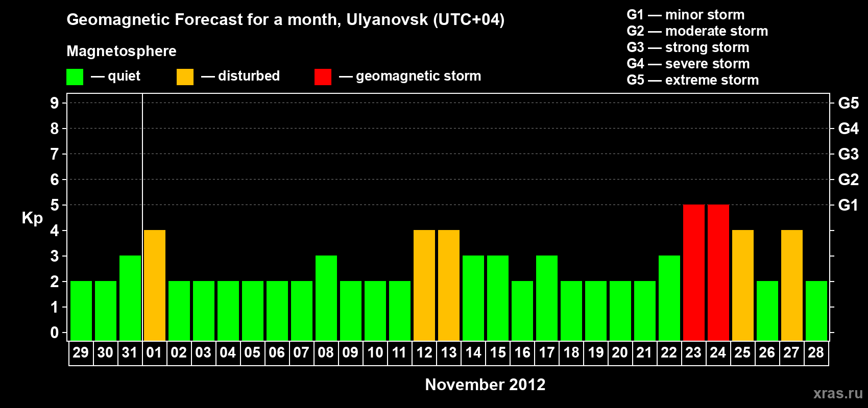Image resolution: width=868 pixels, height=408 pixels.
Task: Click the 'G3 — strong storm' legend text
Action: 688,47
